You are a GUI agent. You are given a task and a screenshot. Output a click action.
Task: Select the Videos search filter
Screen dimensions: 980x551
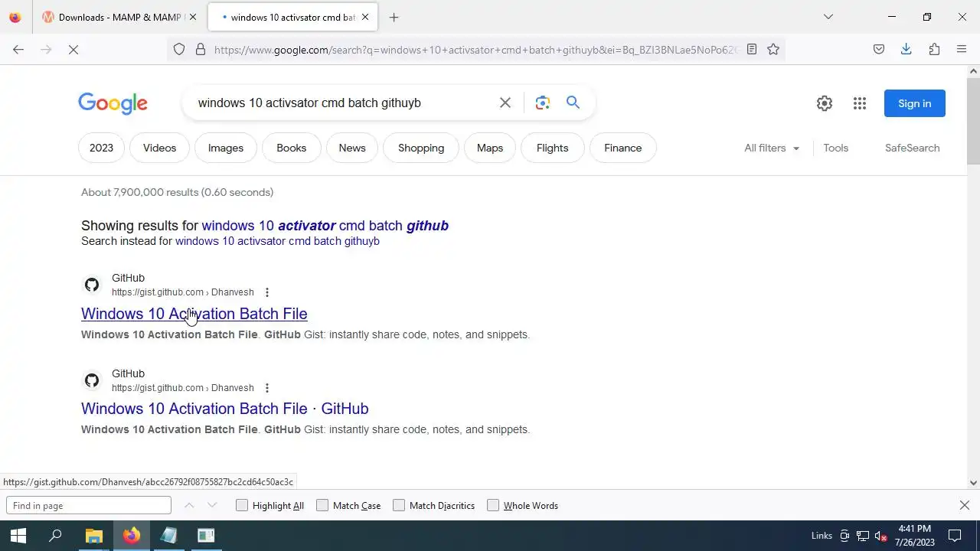point(159,148)
